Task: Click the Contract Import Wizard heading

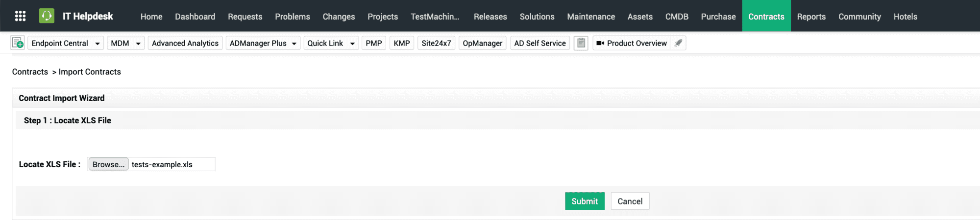Action: (x=62, y=98)
